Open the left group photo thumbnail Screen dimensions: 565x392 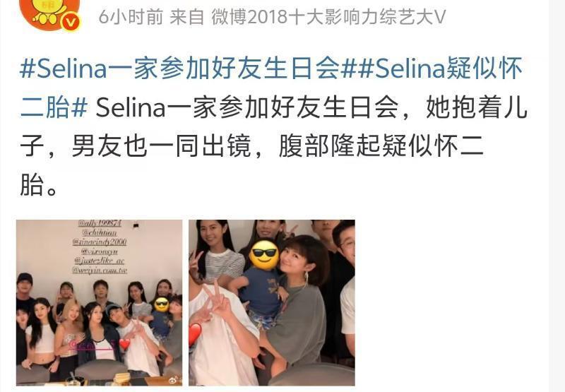(99, 302)
